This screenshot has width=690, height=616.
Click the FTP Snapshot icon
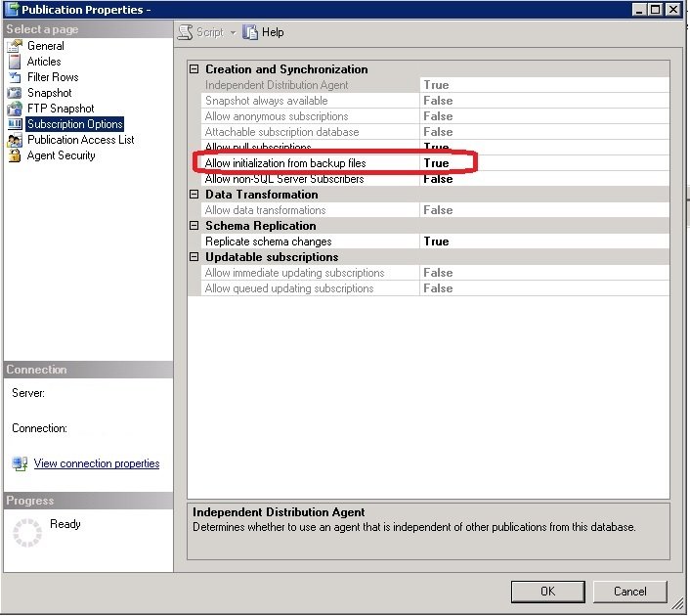15,109
